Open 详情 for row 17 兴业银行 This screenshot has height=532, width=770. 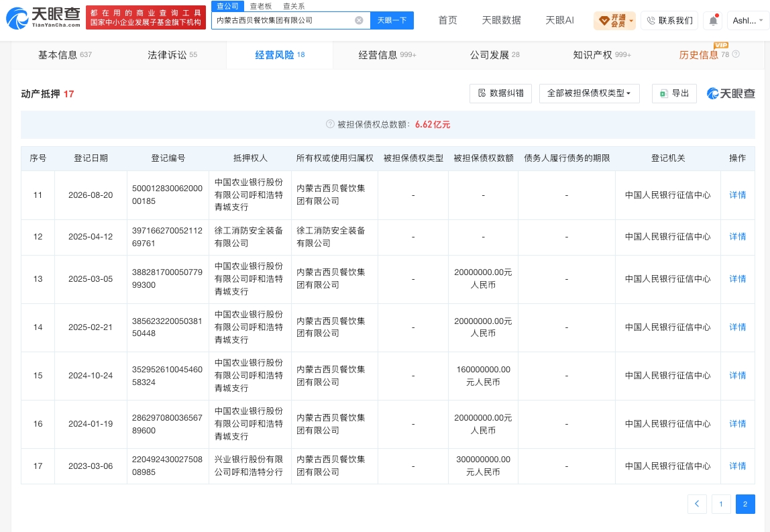(737, 466)
